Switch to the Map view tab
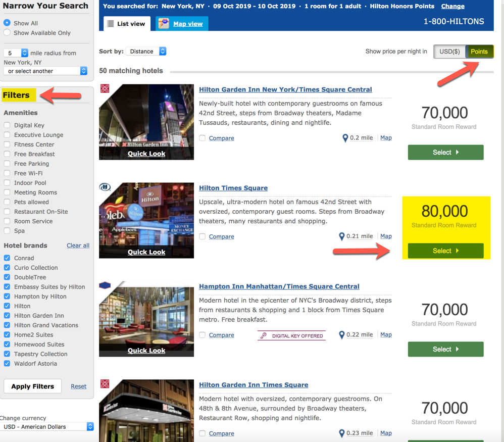Image resolution: width=504 pixels, height=442 pixels. [182, 23]
